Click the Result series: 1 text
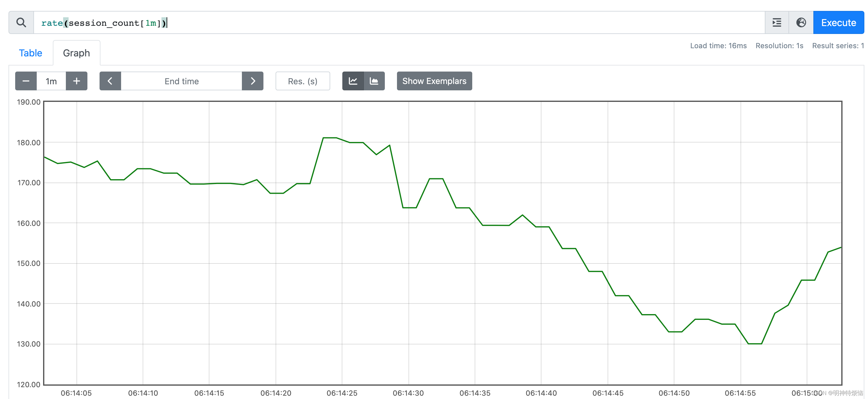The width and height of the screenshot is (868, 399). (x=838, y=45)
